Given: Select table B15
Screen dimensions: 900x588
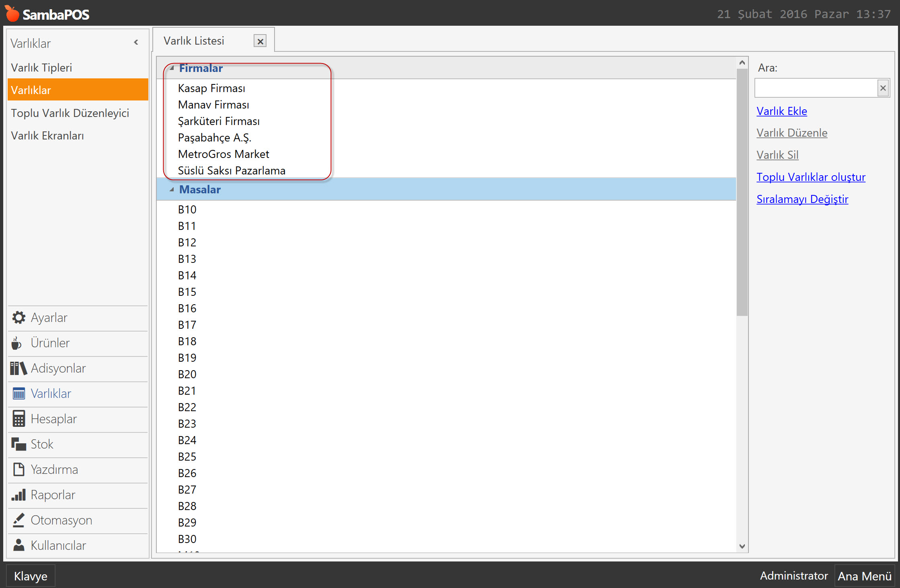Looking at the screenshot, I should coord(446,292).
